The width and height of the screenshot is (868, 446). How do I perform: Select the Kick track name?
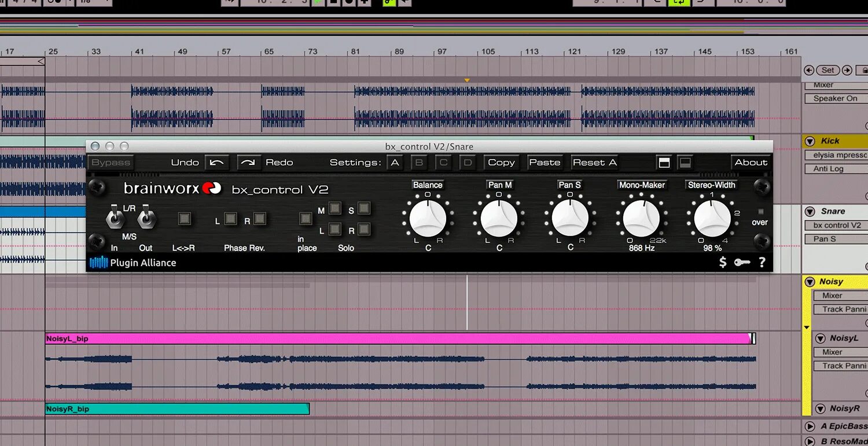click(830, 141)
